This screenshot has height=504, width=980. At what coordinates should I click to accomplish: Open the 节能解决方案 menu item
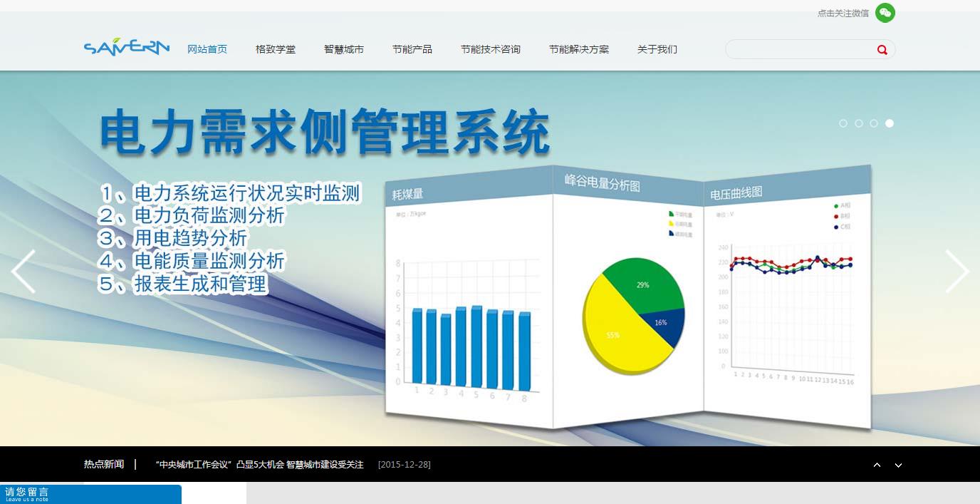[579, 49]
